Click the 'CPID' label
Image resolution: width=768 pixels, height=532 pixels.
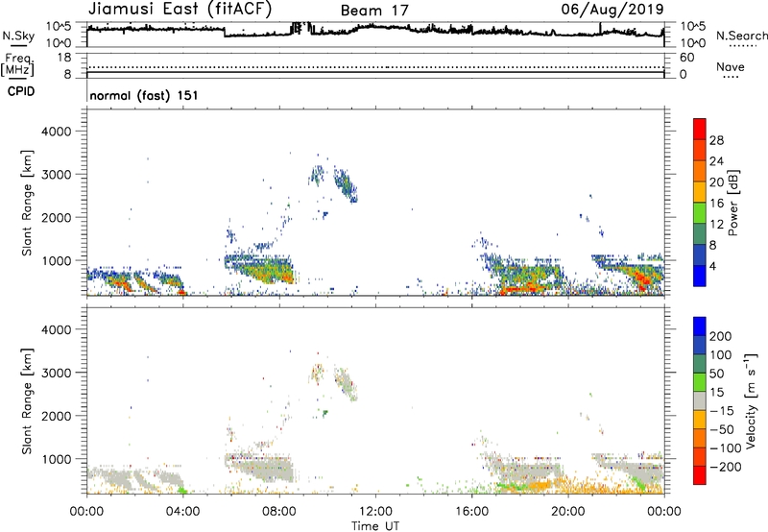pyautogui.click(x=21, y=91)
